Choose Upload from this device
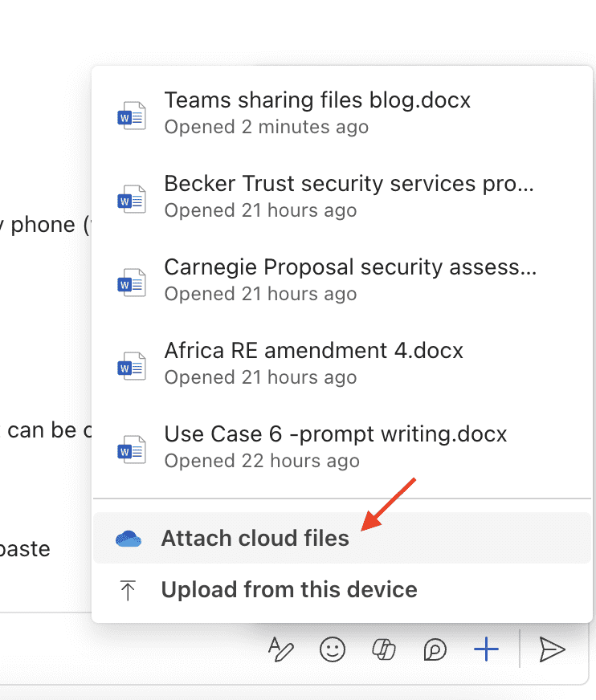This screenshot has width=596, height=700. tap(342, 590)
